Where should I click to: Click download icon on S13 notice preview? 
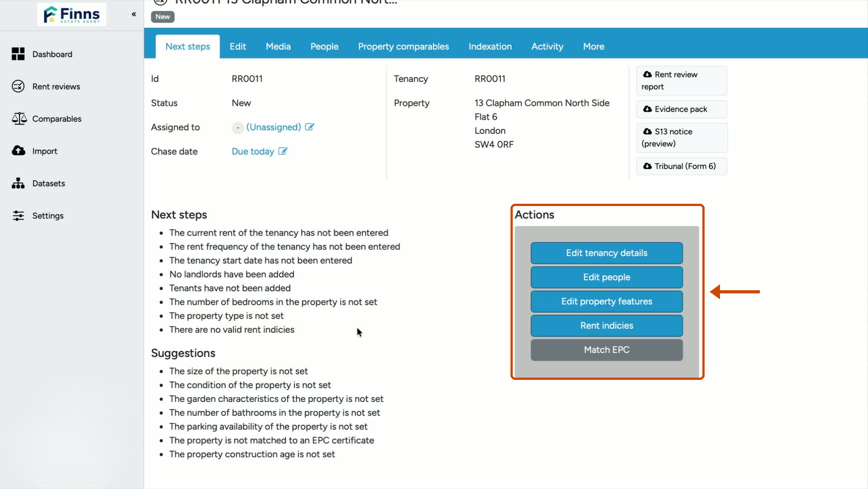648,131
